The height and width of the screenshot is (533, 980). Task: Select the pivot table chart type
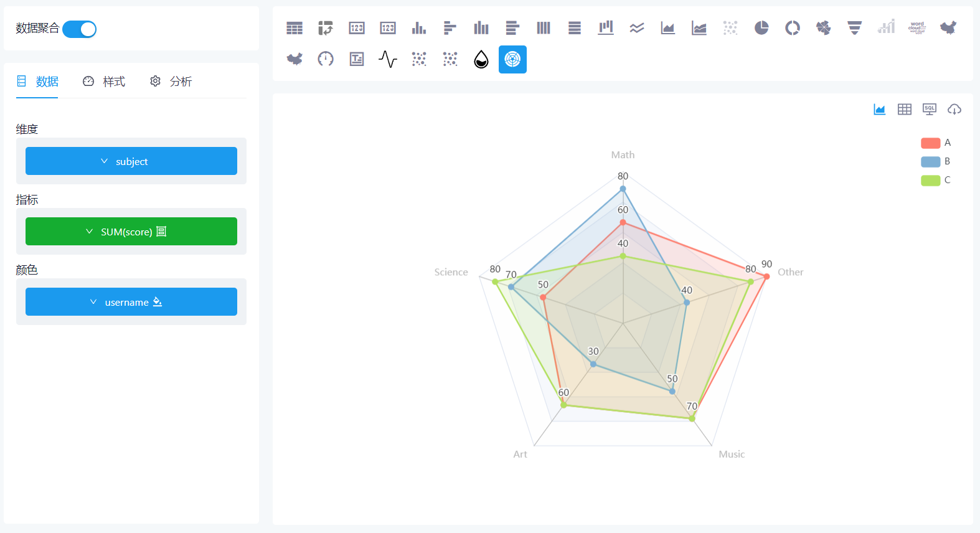pos(326,28)
